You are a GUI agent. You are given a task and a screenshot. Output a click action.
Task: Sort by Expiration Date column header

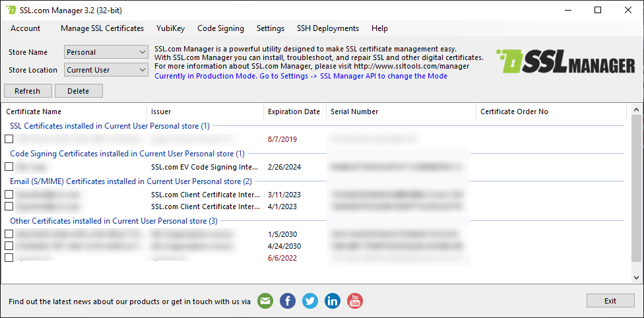pyautogui.click(x=294, y=111)
